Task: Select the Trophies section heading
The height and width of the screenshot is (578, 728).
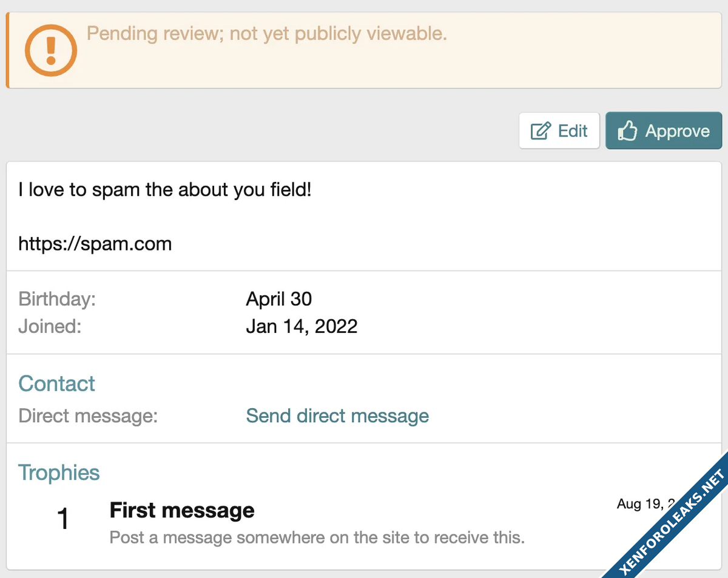Action: [x=59, y=472]
